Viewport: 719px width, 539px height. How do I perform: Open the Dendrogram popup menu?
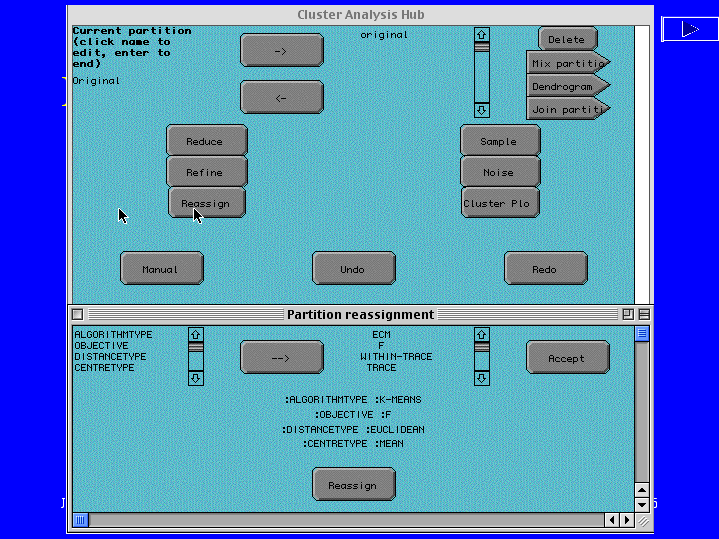(x=567, y=86)
